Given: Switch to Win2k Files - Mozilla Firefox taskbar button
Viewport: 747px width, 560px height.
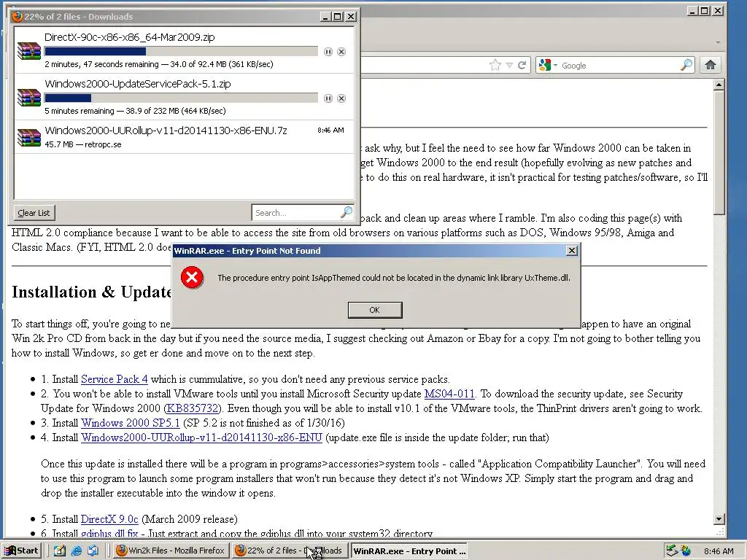Looking at the screenshot, I should click(171, 551).
